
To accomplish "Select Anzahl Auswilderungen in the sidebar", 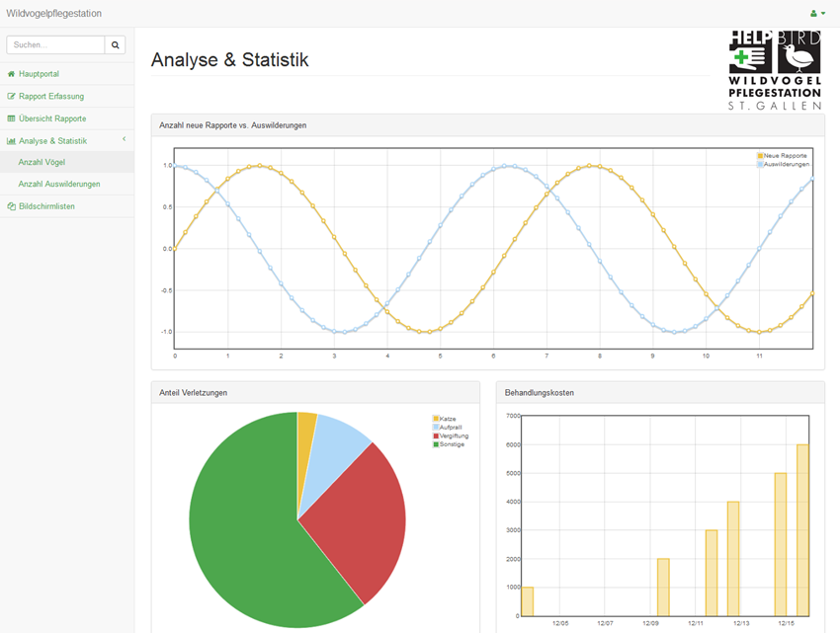I will [x=59, y=185].
